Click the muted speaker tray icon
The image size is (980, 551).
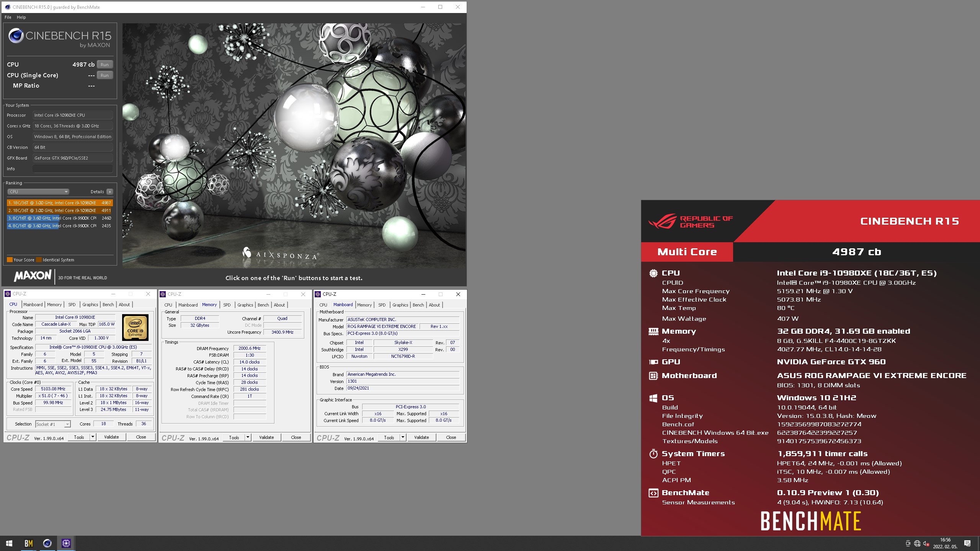coord(926,543)
